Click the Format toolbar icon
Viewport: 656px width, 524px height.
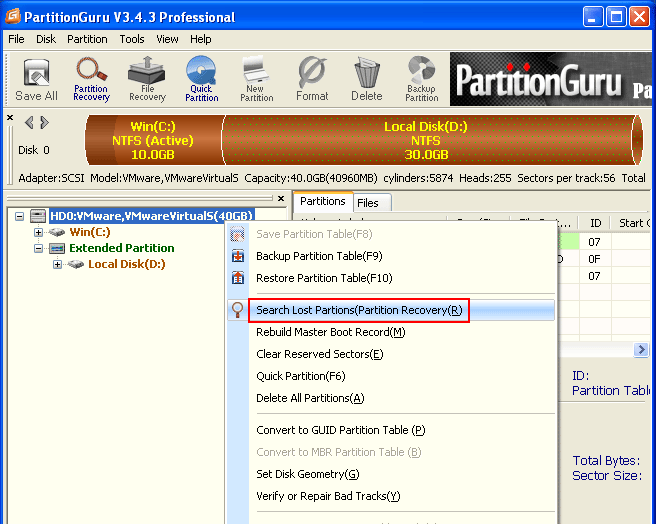(x=312, y=80)
